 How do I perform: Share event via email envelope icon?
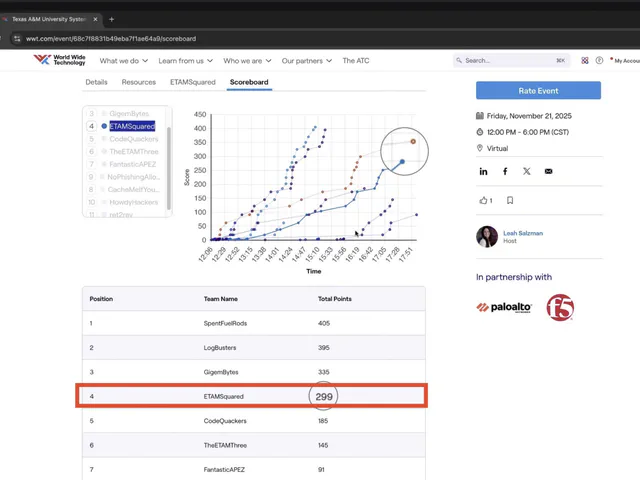548,171
